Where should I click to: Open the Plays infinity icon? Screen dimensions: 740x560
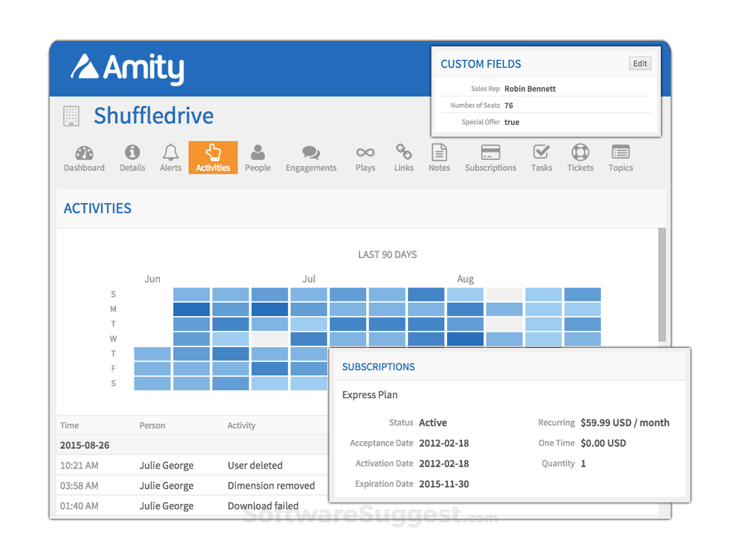pos(365,153)
